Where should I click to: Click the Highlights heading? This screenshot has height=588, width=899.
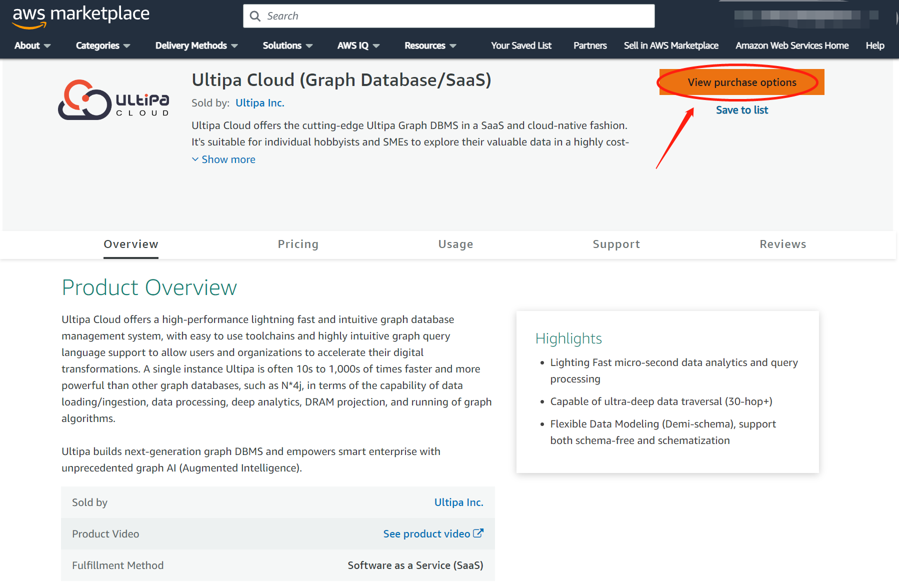click(568, 338)
